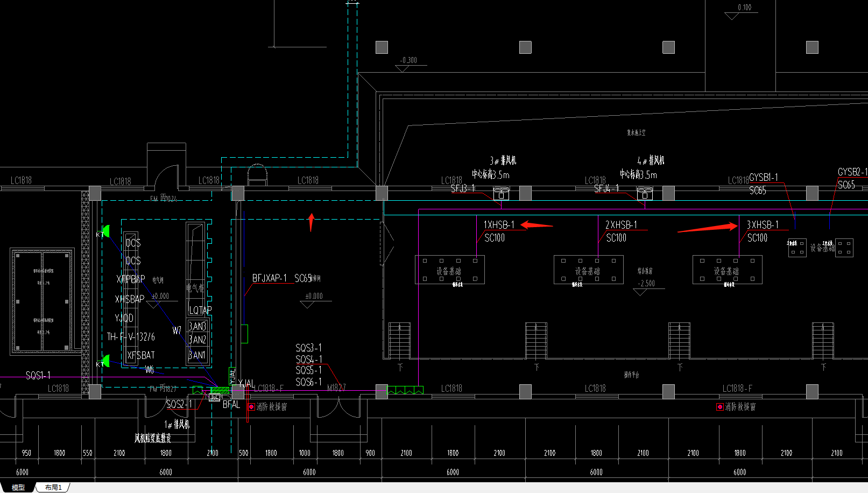Select the SQS5-1 text line
This screenshot has width=868, height=493.
coord(309,370)
